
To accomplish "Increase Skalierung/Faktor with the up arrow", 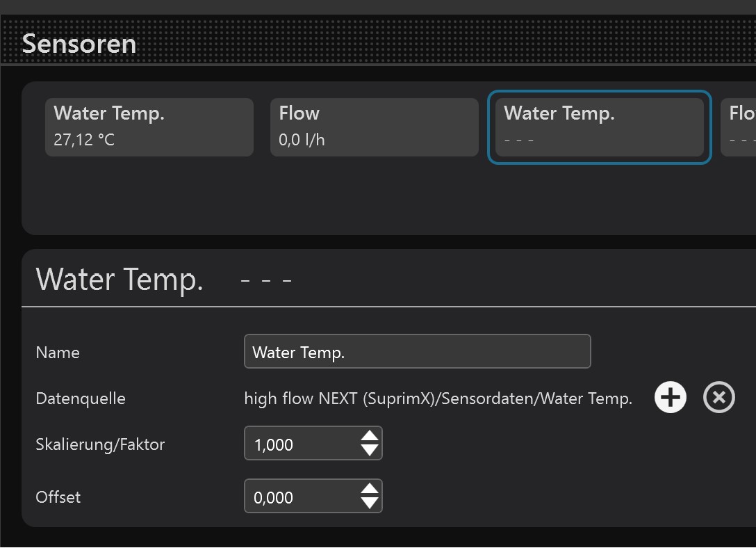I will pos(370,437).
